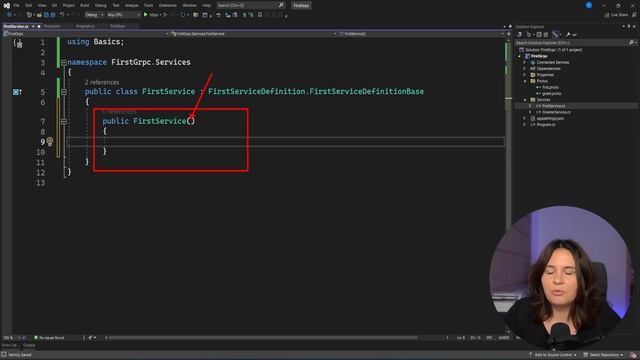This screenshot has height=360, width=640.
Task: Start debugging with the green https button
Action: (x=151, y=15)
